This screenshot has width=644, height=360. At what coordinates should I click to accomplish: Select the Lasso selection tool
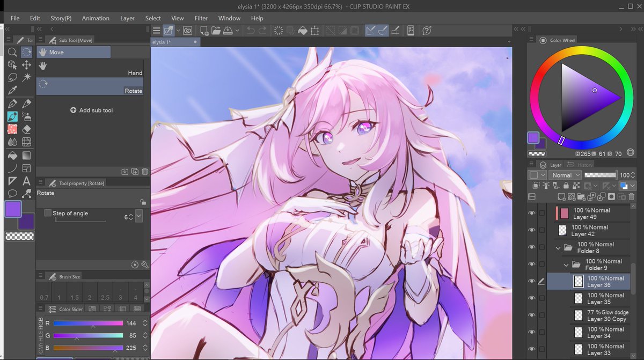pyautogui.click(x=12, y=77)
